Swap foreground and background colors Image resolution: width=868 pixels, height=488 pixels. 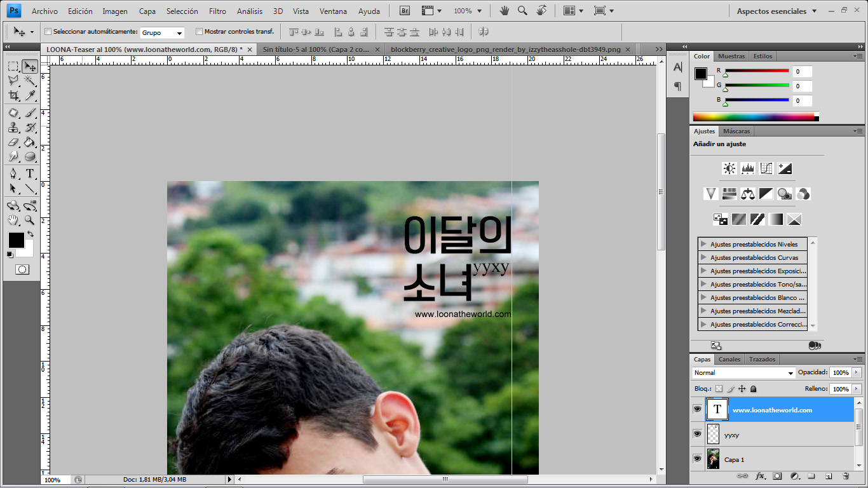click(31, 234)
